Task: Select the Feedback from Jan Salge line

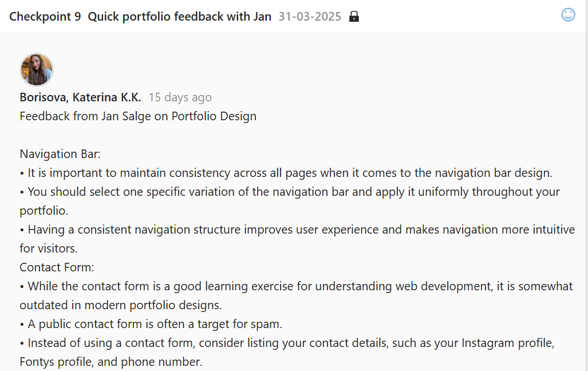Action: 137,116
